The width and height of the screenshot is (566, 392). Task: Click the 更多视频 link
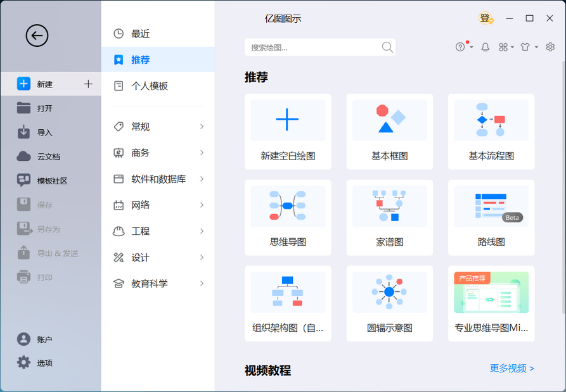(x=512, y=368)
